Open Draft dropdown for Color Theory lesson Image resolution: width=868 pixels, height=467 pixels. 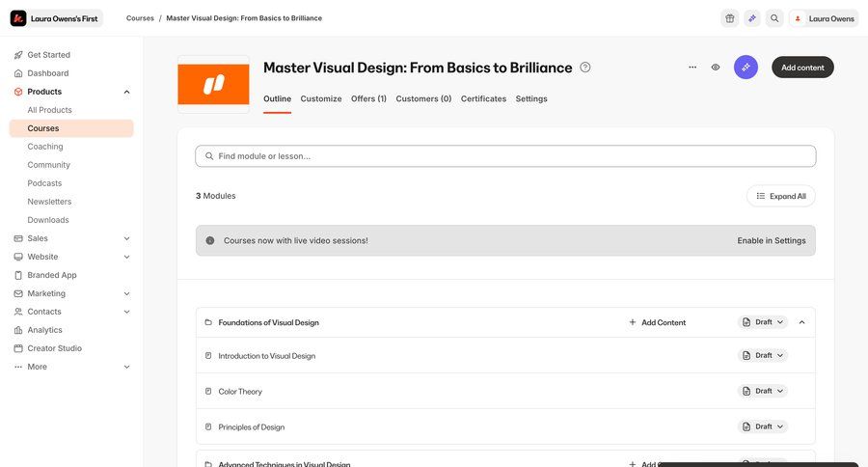762,391
